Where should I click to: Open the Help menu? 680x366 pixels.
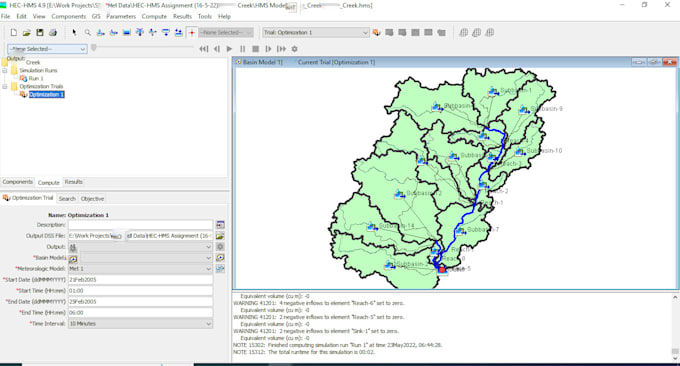224,16
